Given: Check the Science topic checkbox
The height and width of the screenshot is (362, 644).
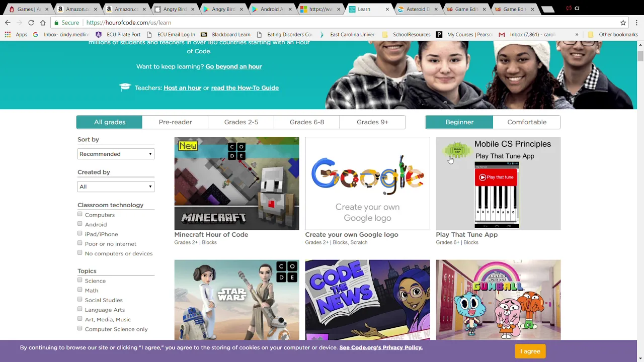Looking at the screenshot, I should click(x=80, y=280).
